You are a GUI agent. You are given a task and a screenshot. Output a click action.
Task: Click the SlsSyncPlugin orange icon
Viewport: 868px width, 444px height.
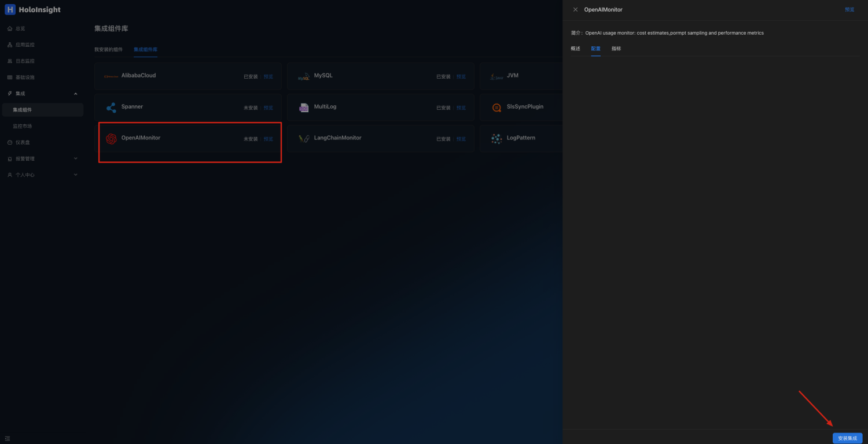coord(496,108)
